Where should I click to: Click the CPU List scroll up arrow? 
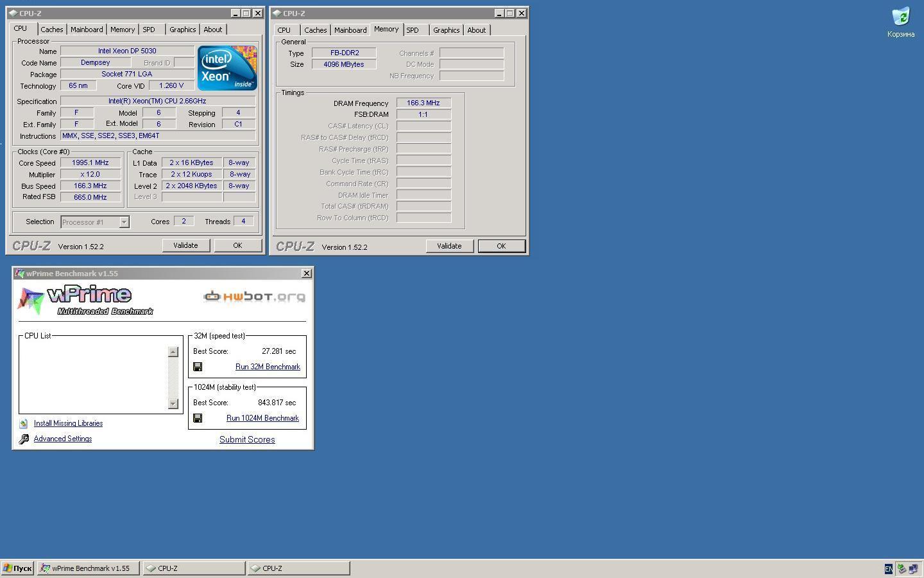click(x=173, y=351)
